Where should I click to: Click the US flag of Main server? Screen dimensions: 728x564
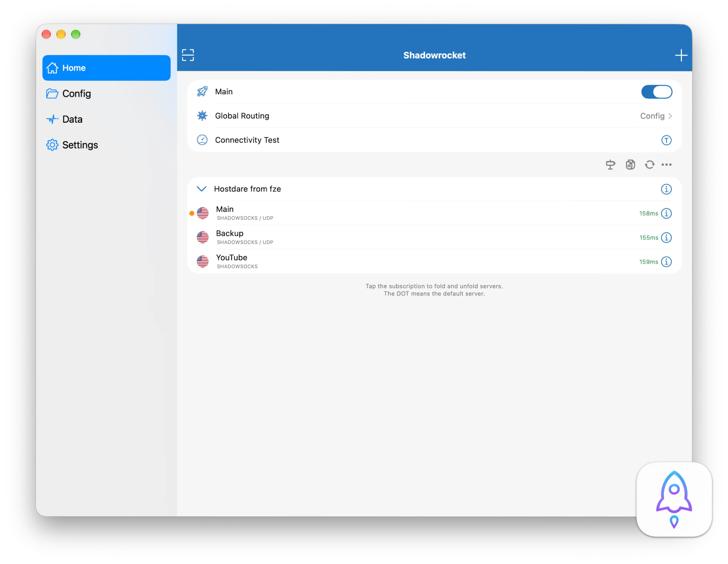point(203,213)
